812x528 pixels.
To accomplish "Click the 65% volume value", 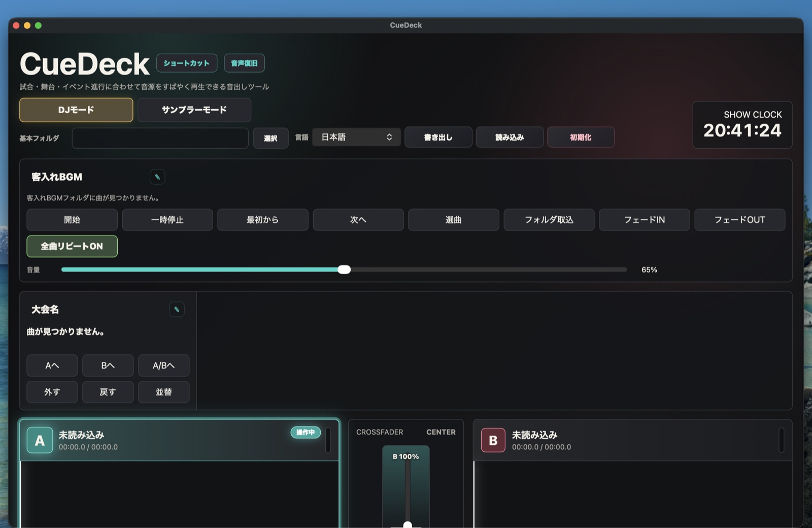I will (x=649, y=270).
